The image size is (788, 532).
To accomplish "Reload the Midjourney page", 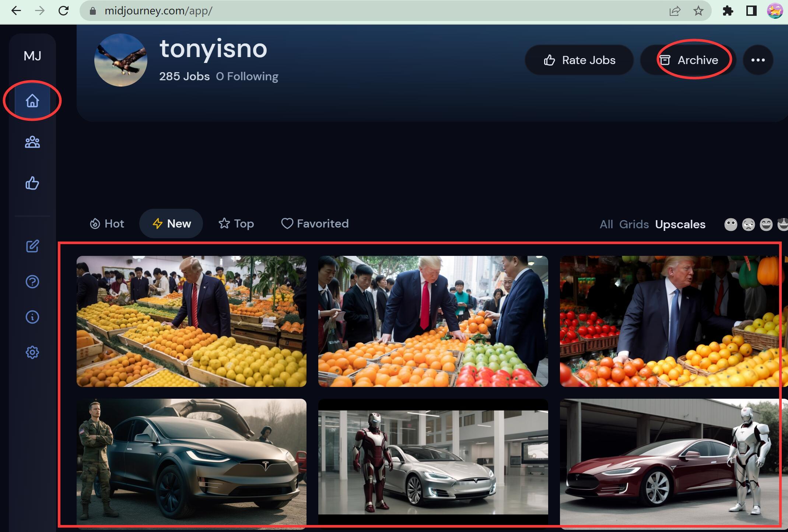I will click(x=63, y=11).
